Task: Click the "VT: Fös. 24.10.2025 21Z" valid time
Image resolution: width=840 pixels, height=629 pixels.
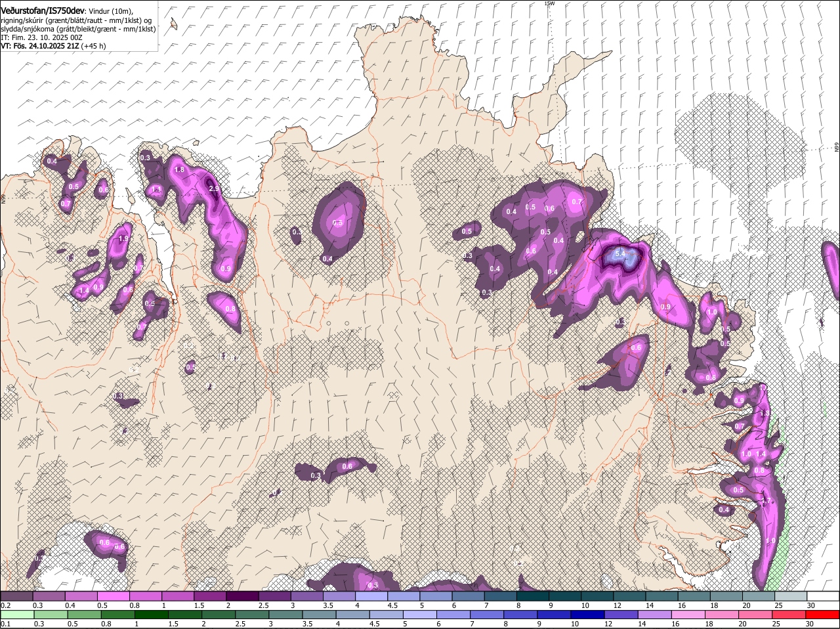Action: point(39,46)
